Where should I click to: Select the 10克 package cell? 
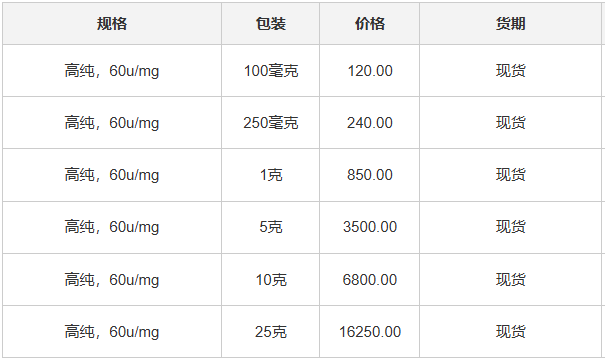pos(270,279)
